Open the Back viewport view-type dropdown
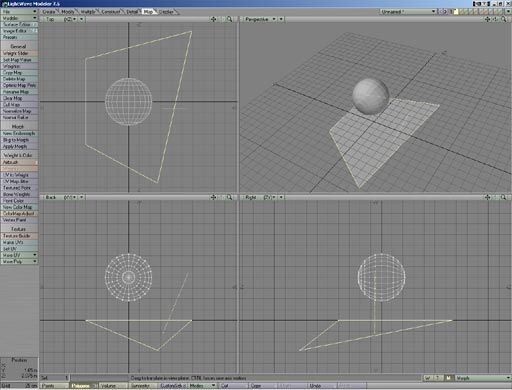Viewport: 512px width, 390px height. point(60,197)
